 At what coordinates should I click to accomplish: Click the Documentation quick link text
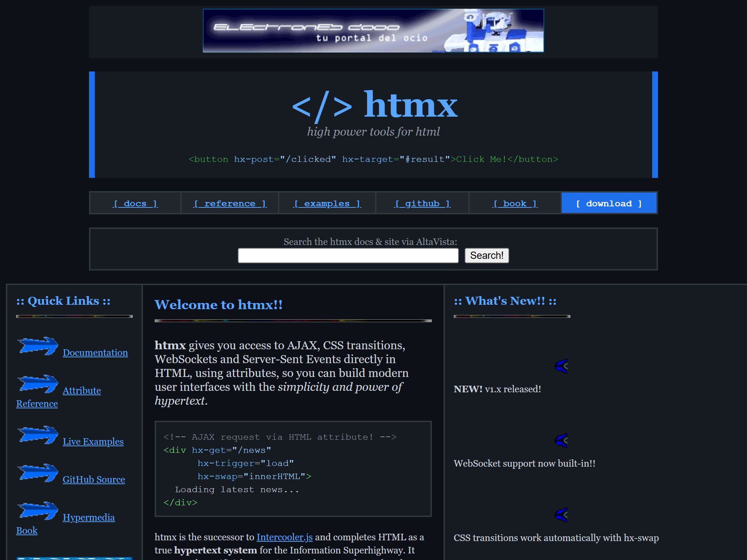96,353
